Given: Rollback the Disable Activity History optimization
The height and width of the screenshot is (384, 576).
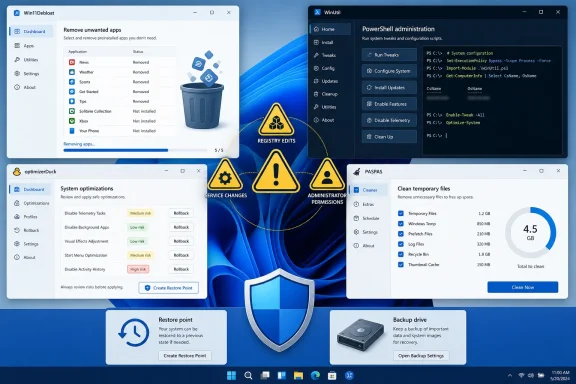Looking at the screenshot, I should [181, 269].
